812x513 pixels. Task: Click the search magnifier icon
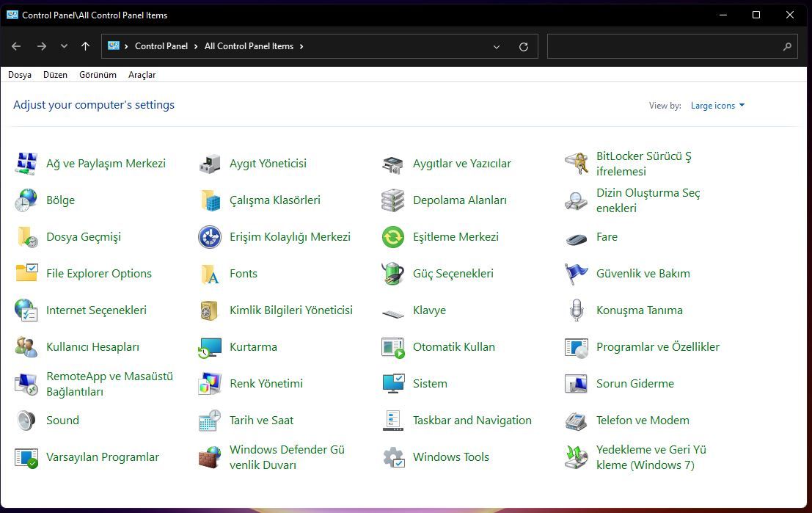click(787, 47)
